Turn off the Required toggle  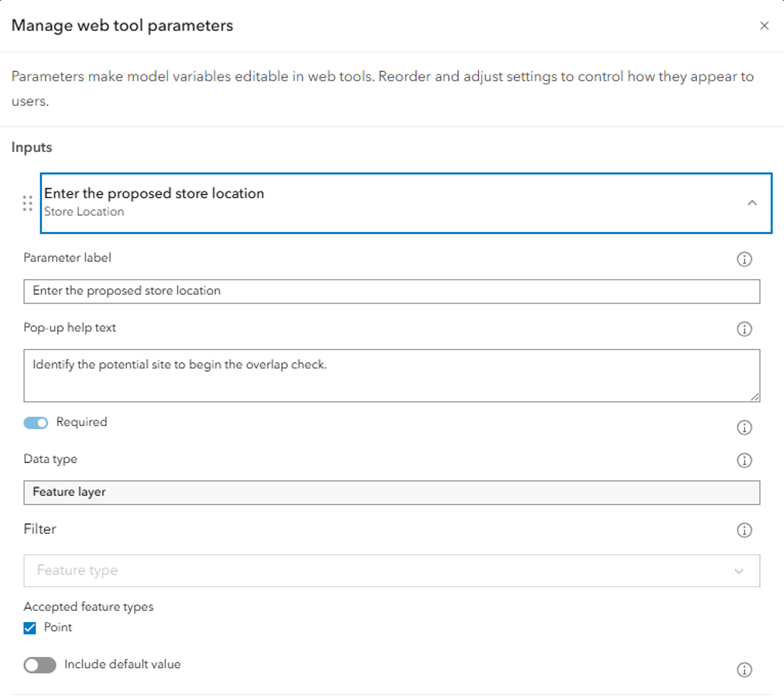pyautogui.click(x=36, y=423)
